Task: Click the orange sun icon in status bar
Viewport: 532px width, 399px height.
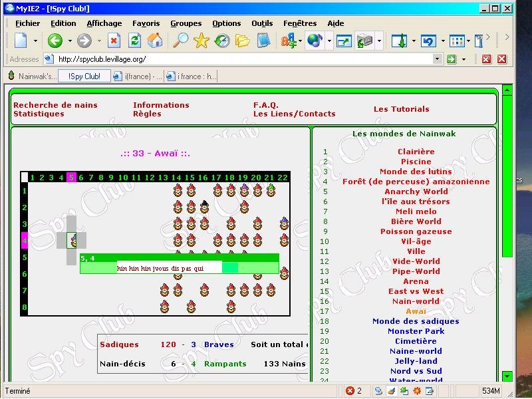Action: pyautogui.click(x=417, y=391)
